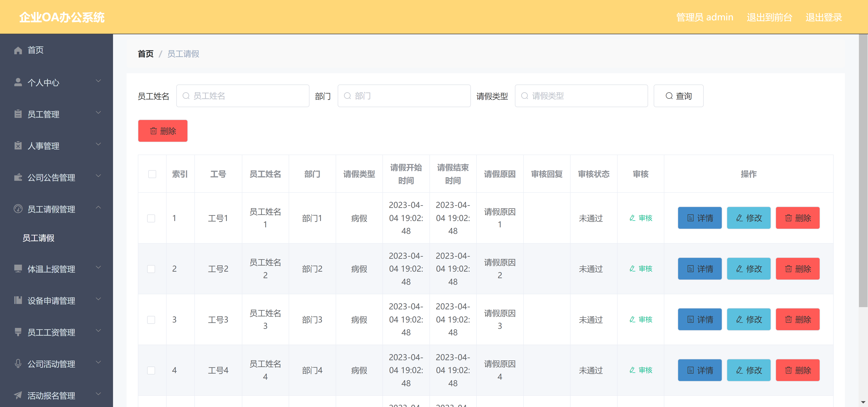Image resolution: width=868 pixels, height=407 pixels.
Task: Collapse the 员工请假管理 section chevron
Action: [98, 207]
